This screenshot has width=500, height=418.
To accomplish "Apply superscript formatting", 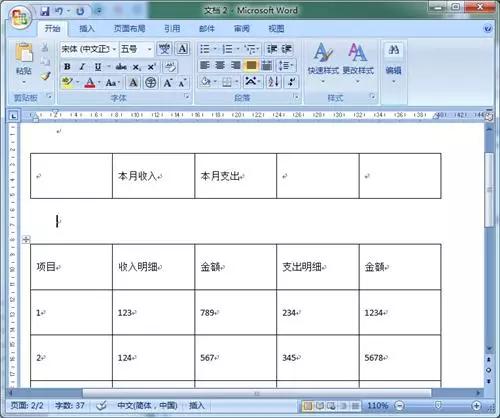I will [x=152, y=67].
